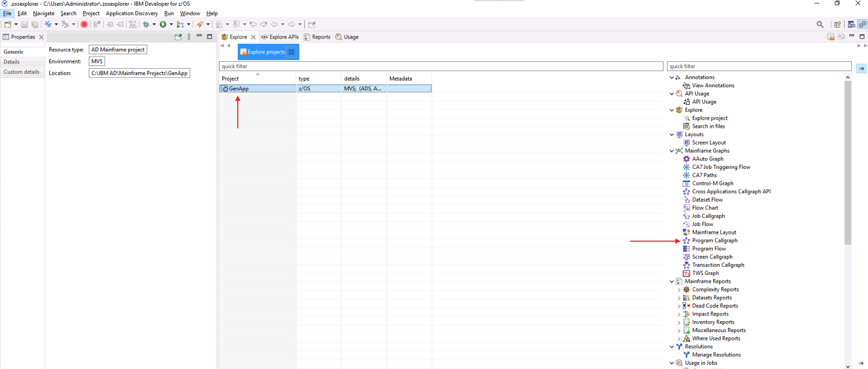This screenshot has width=868, height=369.
Task: Click the New wizard toolbar icon
Action: [x=7, y=24]
